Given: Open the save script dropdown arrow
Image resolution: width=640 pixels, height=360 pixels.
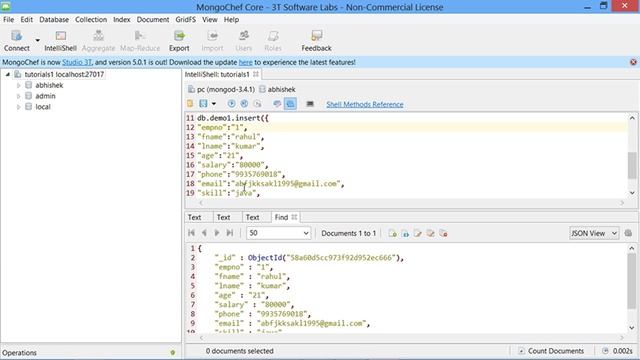Looking at the screenshot, I should 213,104.
